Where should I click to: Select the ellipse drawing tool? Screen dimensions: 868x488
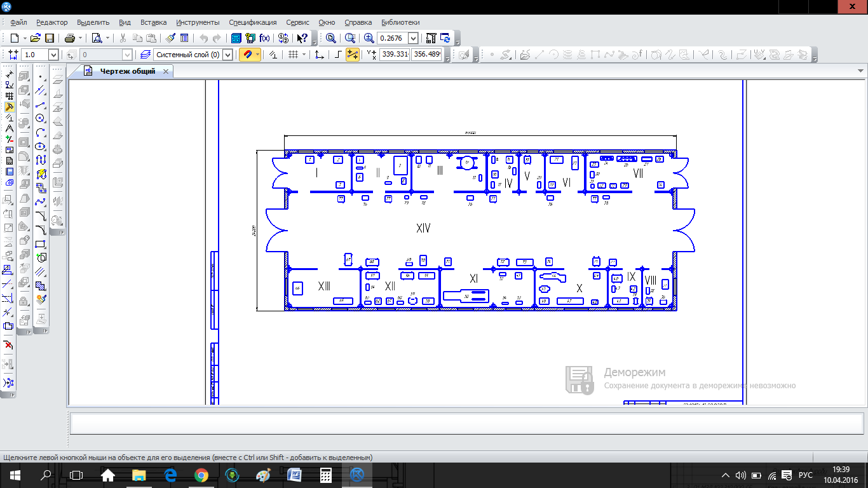41,146
